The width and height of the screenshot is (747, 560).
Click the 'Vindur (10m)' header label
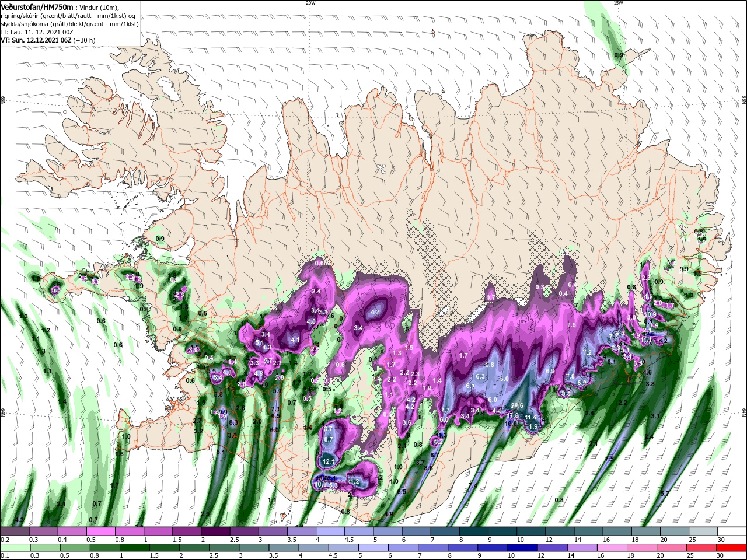coord(98,8)
